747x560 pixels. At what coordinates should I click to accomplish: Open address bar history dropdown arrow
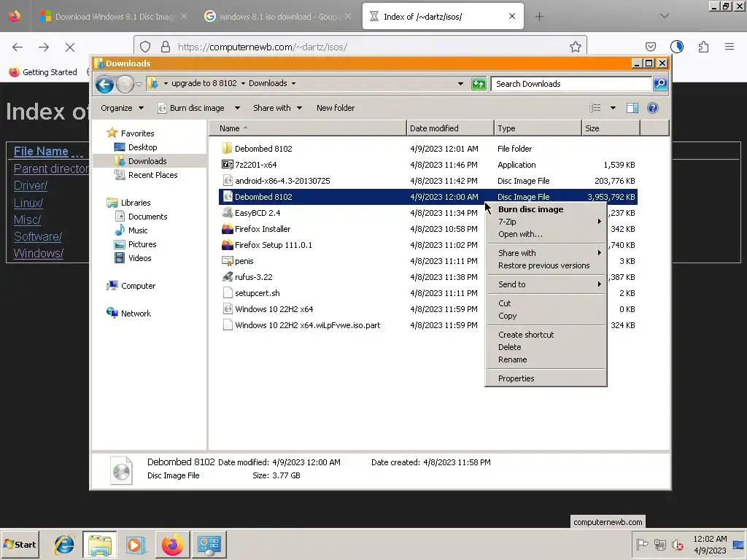click(460, 84)
